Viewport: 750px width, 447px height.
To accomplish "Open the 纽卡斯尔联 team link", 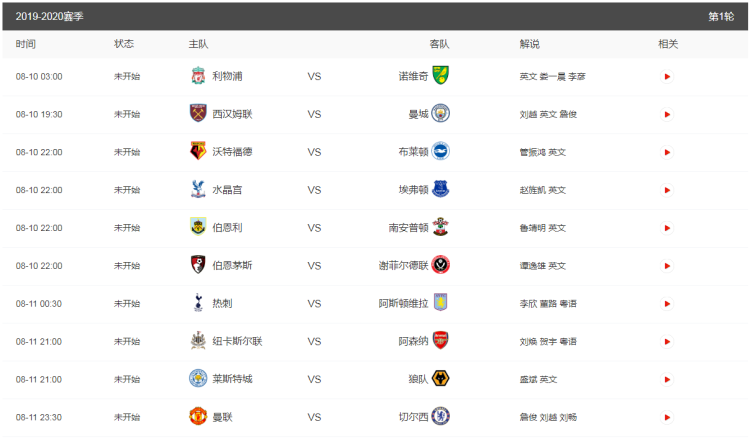I will pyautogui.click(x=237, y=341).
